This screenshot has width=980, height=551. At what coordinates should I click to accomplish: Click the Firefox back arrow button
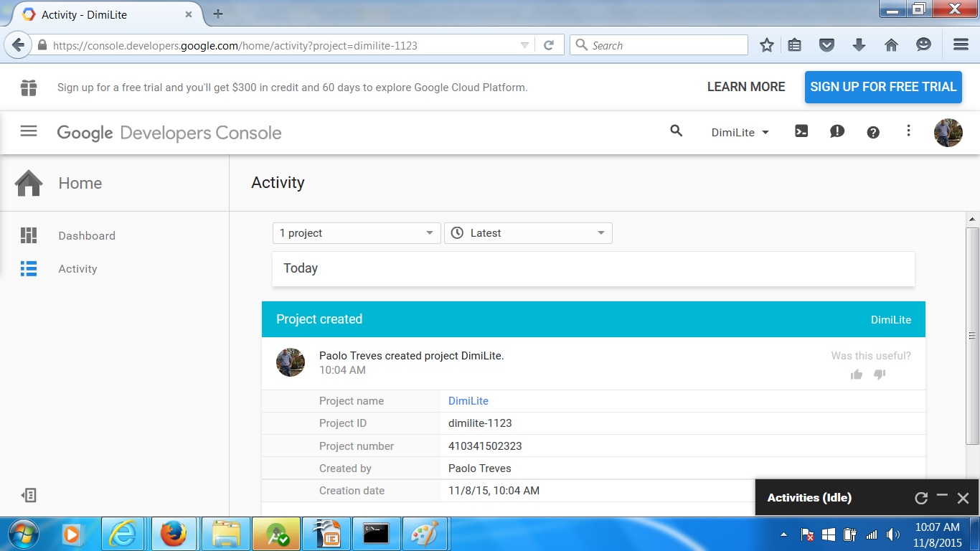[19, 45]
